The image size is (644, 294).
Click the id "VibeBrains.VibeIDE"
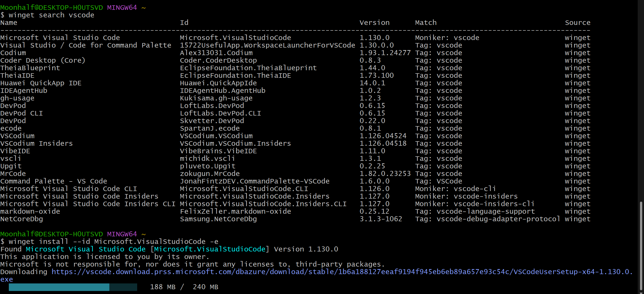(218, 151)
